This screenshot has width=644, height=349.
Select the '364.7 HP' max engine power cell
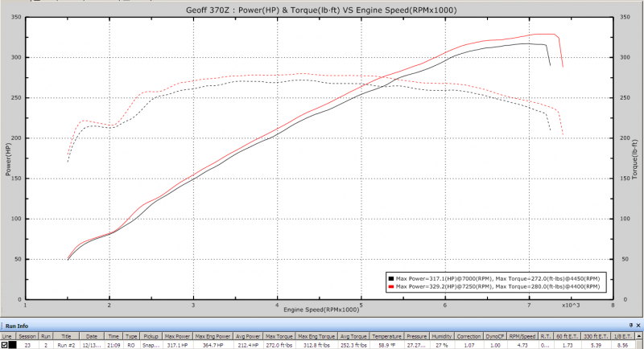213,345
